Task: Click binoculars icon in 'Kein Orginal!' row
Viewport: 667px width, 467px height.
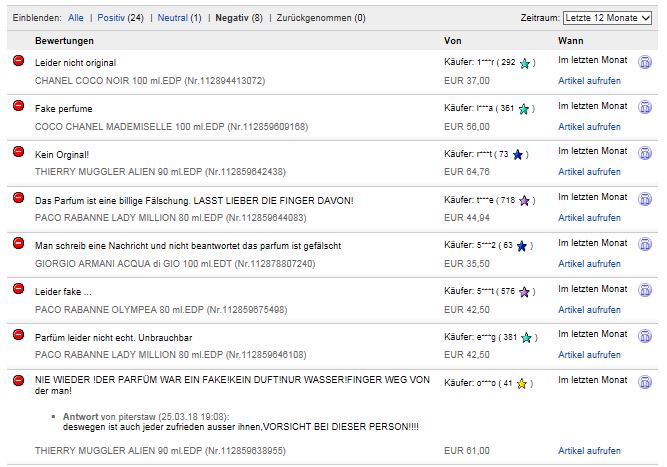Action: [x=645, y=153]
